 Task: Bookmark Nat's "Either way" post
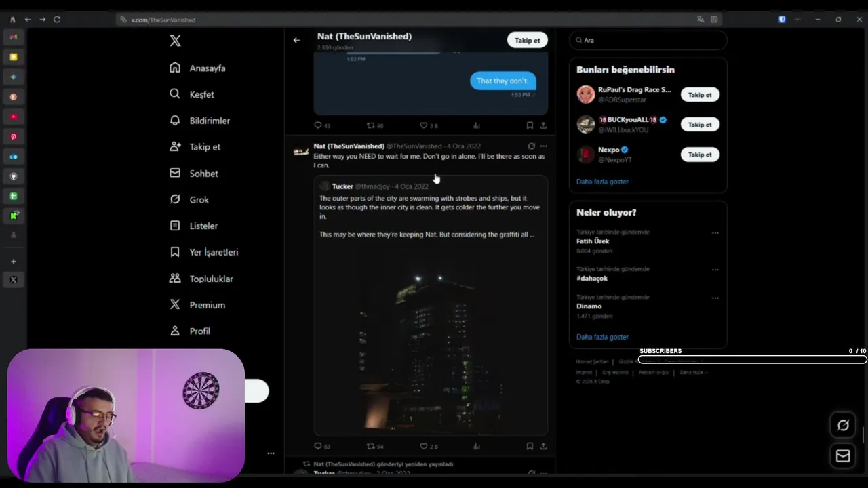(530, 446)
